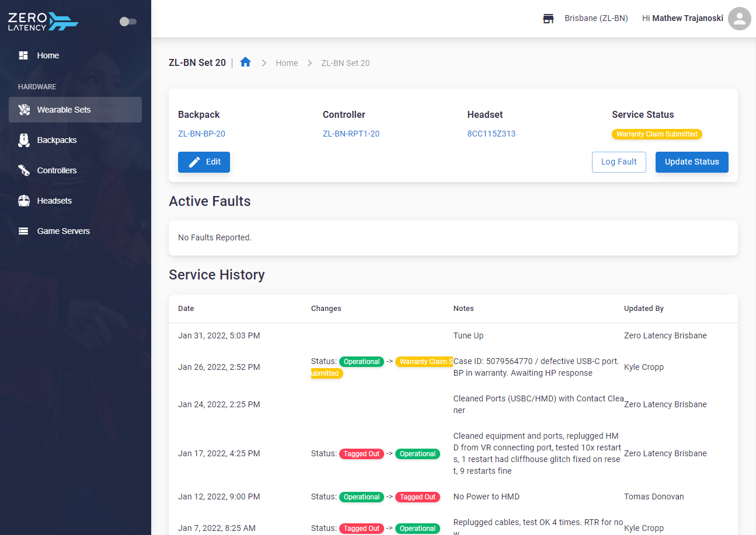Open controller link ZL-BN-RPT1-20
Image resolution: width=756 pixels, height=535 pixels.
351,134
